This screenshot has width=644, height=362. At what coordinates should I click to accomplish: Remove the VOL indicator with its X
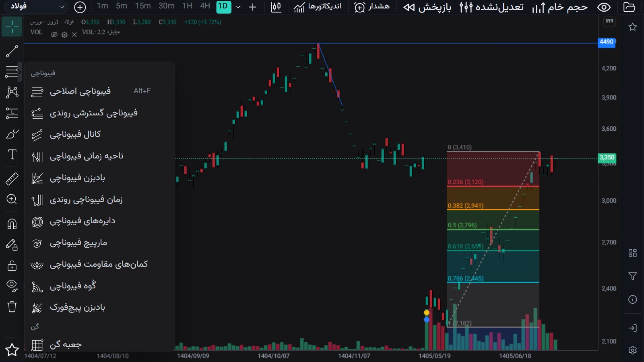click(74, 35)
